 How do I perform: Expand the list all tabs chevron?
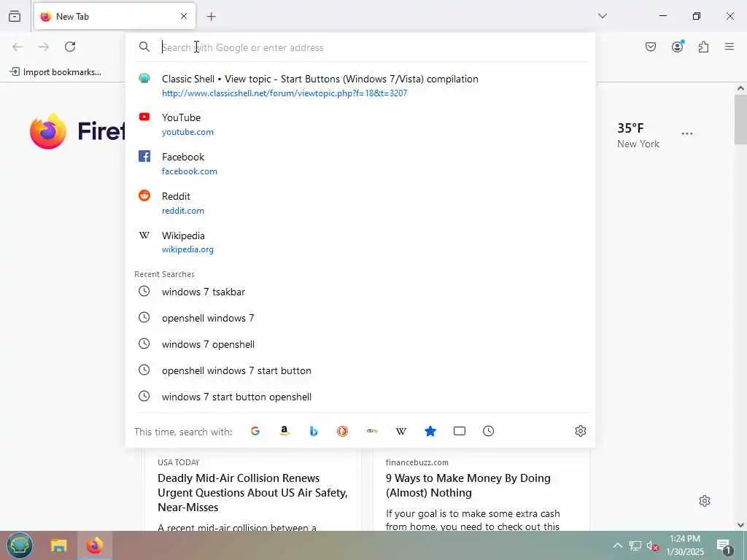[x=603, y=16]
